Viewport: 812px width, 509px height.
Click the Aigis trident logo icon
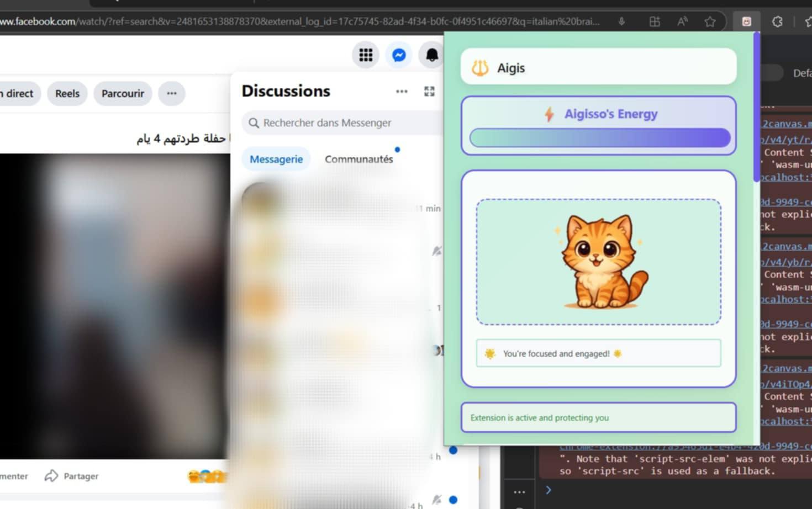tap(480, 68)
